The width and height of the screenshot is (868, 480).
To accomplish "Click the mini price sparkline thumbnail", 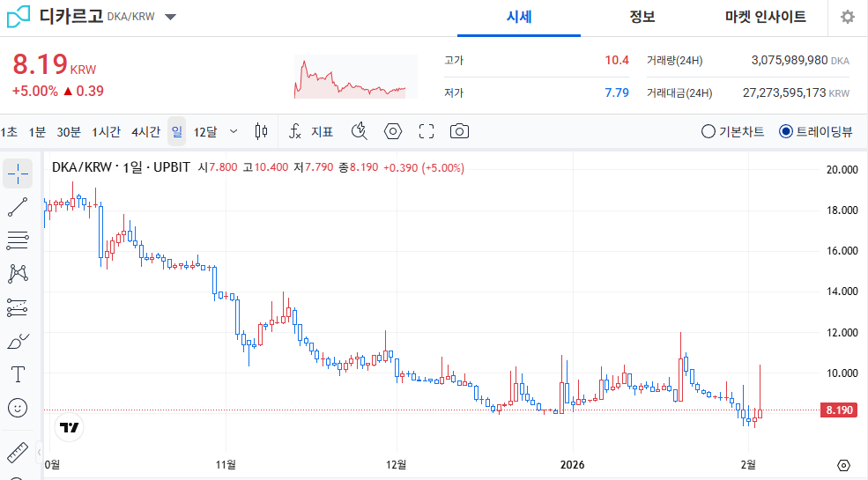I will (x=355, y=78).
